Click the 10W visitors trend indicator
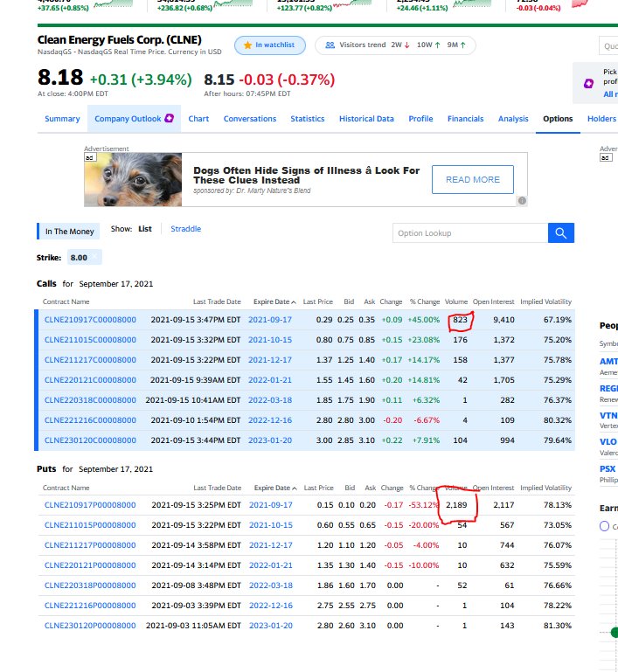This screenshot has height=672, width=618. (x=428, y=45)
